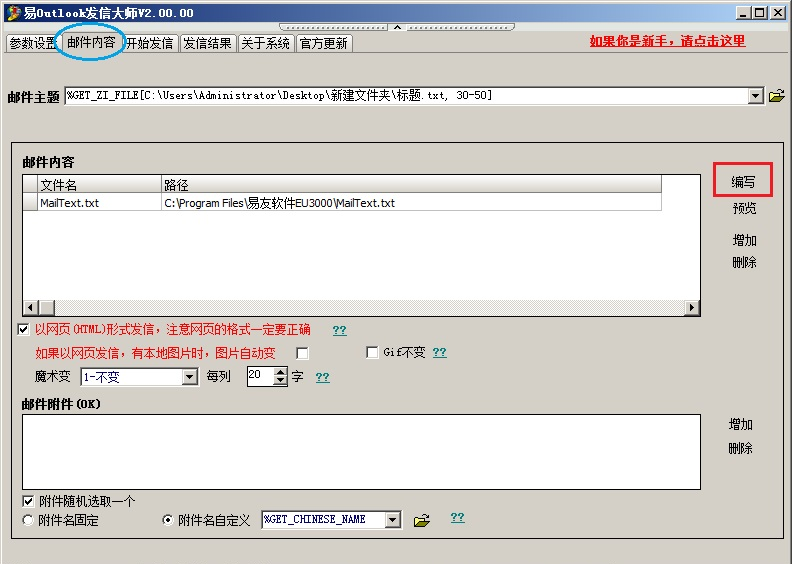
Task: Collapse the top panel with the up-arrow handle
Action: click(x=397, y=27)
